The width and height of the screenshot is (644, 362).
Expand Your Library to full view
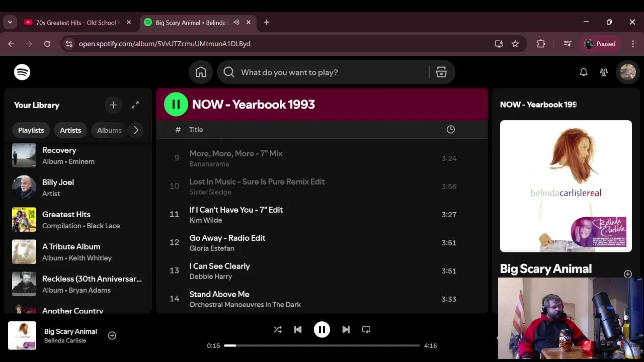tap(135, 105)
